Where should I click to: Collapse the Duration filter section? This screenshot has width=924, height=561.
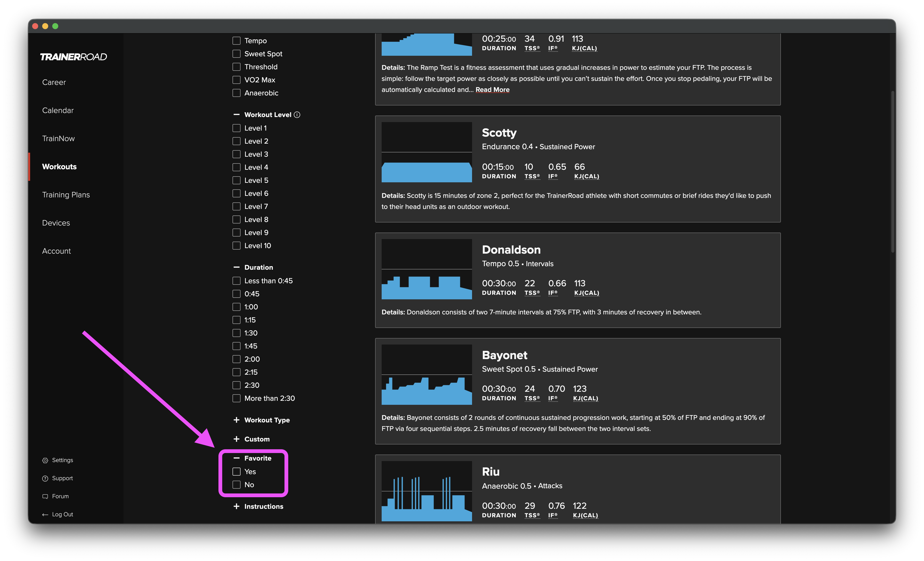coord(236,267)
